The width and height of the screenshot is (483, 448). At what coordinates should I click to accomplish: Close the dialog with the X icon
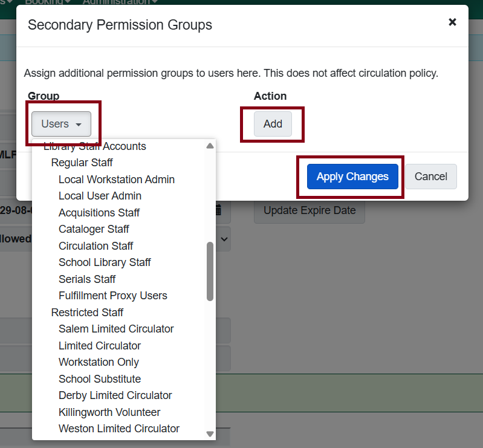coord(452,22)
